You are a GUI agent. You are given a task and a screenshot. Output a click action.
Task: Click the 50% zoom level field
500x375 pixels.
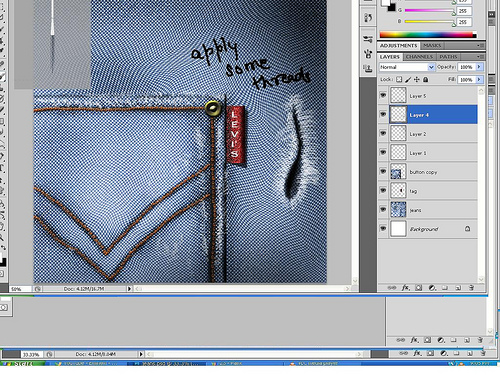[x=20, y=289]
